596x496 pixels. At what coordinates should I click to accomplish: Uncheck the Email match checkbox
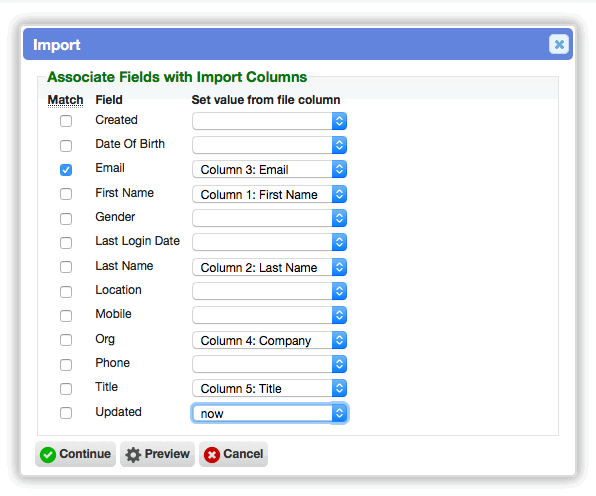pyautogui.click(x=66, y=170)
